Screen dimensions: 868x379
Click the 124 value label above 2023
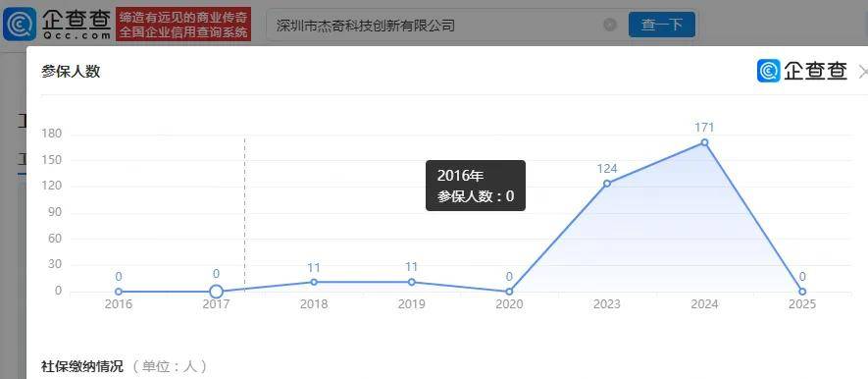pos(607,169)
